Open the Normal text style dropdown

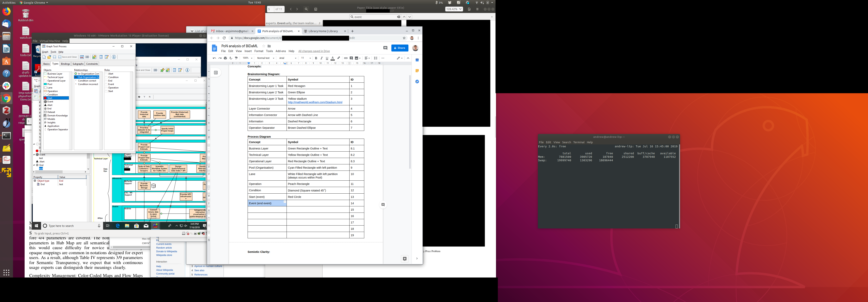[x=265, y=58]
